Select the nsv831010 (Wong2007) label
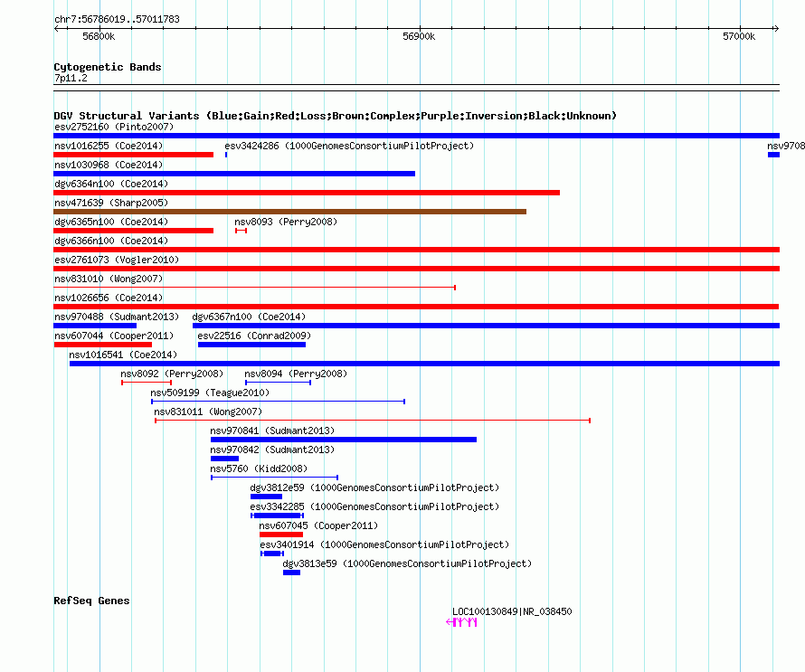Screen dimensions: 805x672 pos(109,279)
